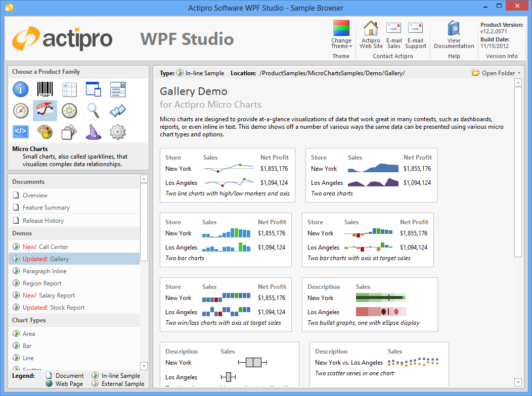The height and width of the screenshot is (396, 532).
Task: Select the blue info product family icon
Action: (21, 89)
